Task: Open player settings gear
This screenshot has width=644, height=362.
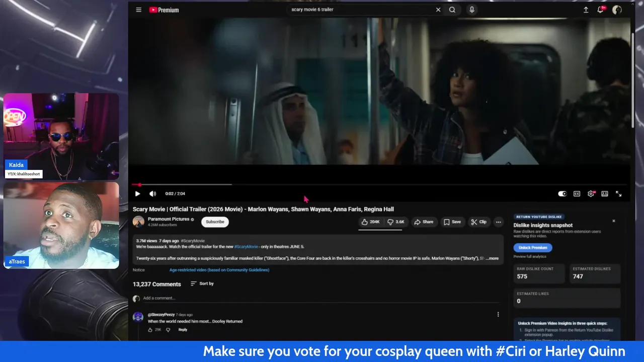Action: tap(591, 194)
